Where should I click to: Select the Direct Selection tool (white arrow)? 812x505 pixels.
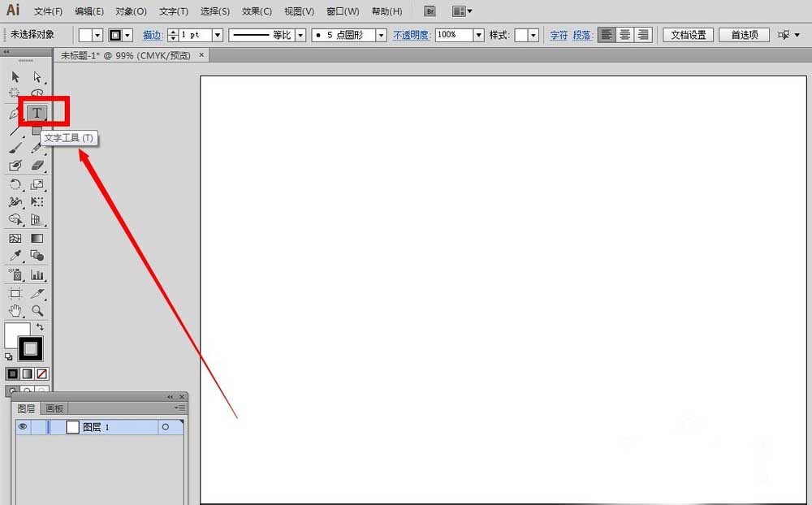click(x=37, y=76)
